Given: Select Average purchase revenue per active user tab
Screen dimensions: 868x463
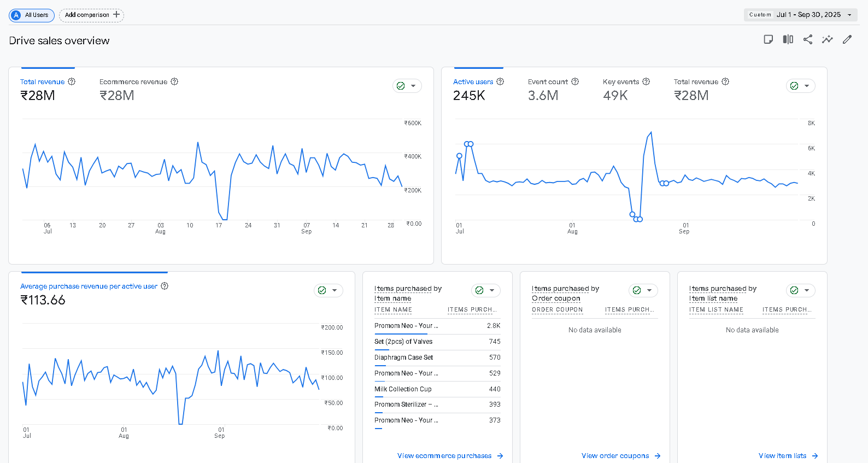Looking at the screenshot, I should coord(94,294).
